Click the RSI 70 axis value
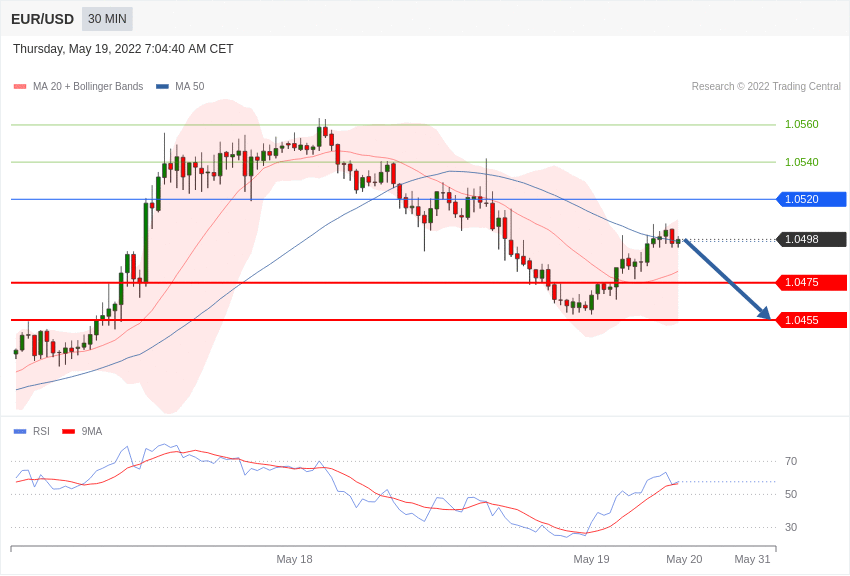 coord(791,462)
